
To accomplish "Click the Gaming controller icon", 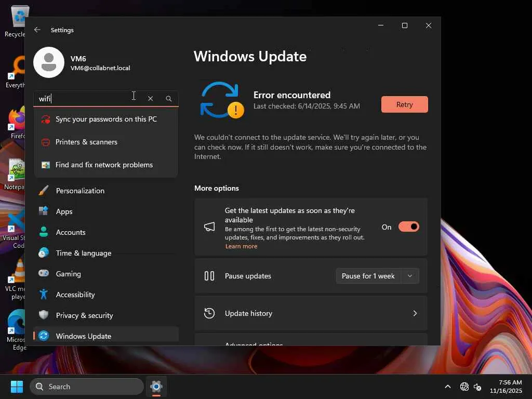I will [x=44, y=273].
